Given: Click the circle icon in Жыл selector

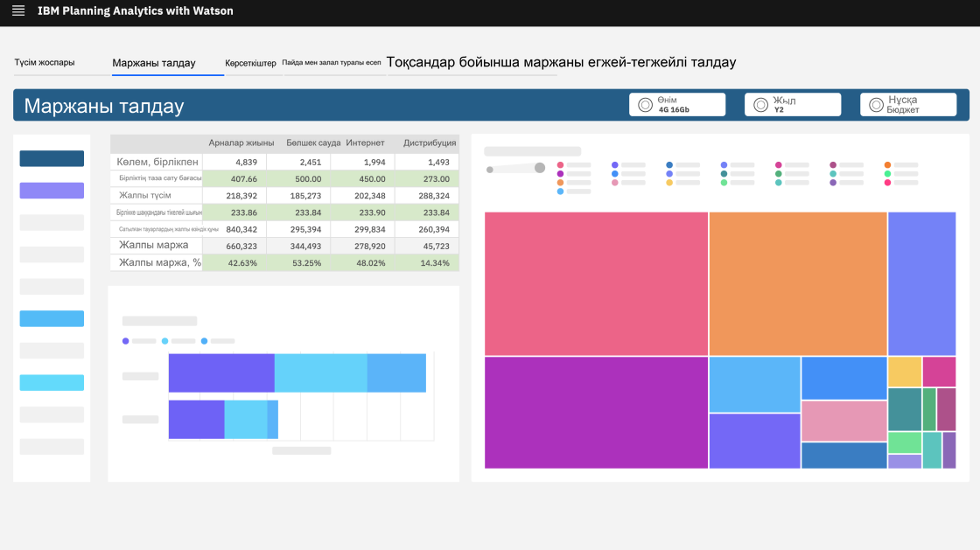Looking at the screenshot, I should tap(760, 105).
